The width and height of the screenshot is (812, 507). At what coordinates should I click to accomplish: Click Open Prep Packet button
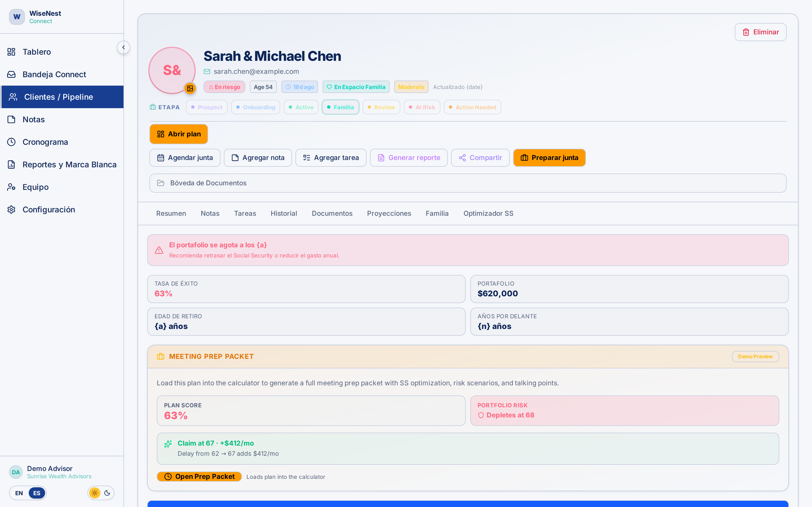click(199, 477)
